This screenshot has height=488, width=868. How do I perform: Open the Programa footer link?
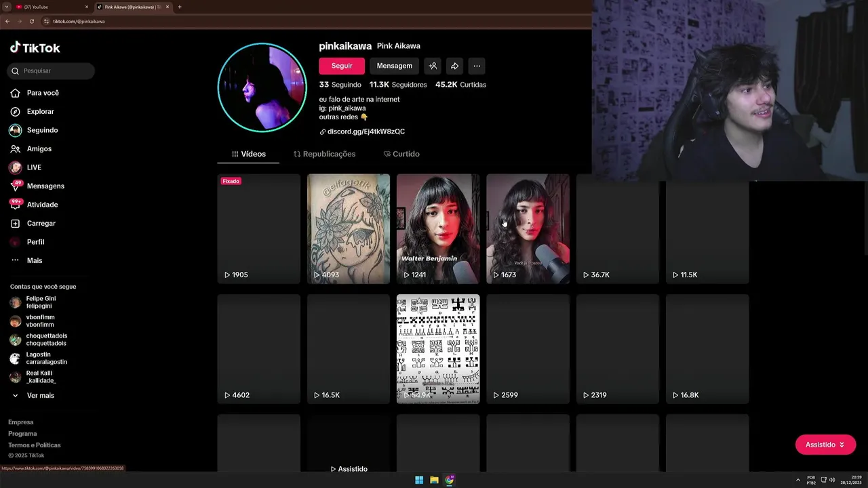pos(22,434)
